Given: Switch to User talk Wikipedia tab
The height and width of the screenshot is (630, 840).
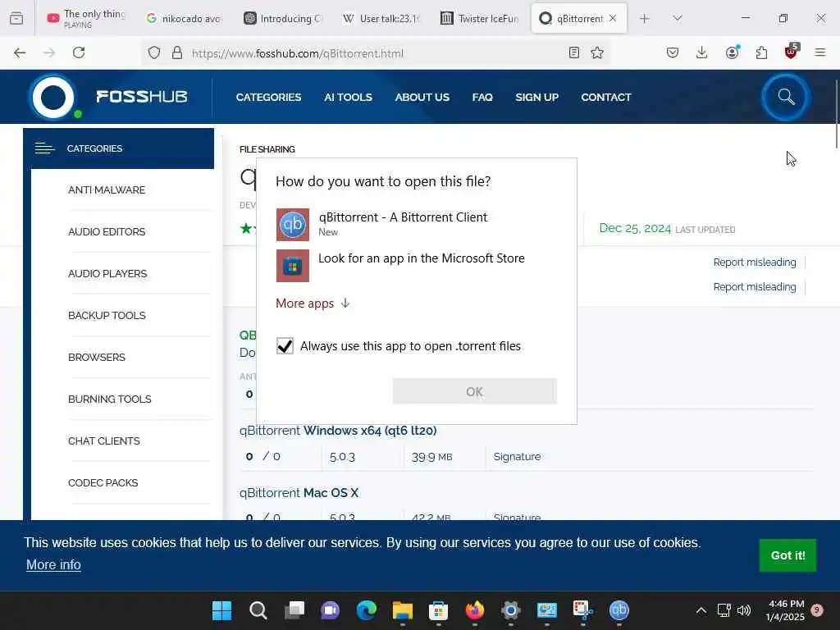Looking at the screenshot, I should 381,18.
